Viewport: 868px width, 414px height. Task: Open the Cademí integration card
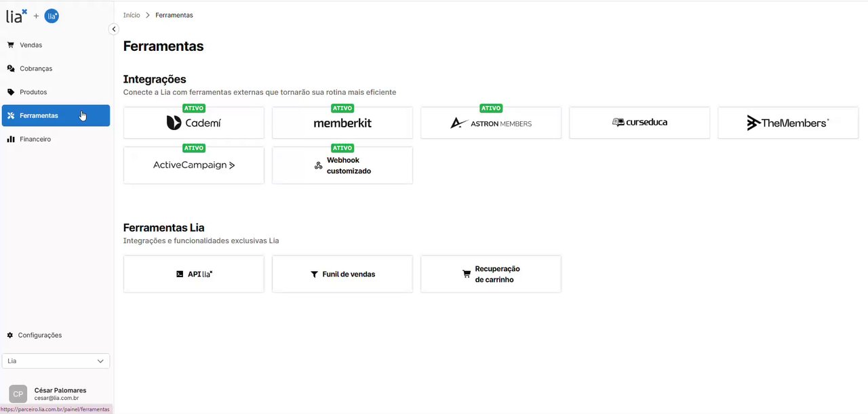click(193, 123)
